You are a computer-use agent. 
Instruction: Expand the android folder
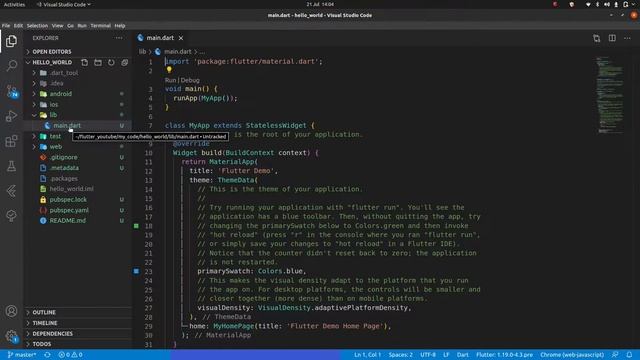point(60,94)
